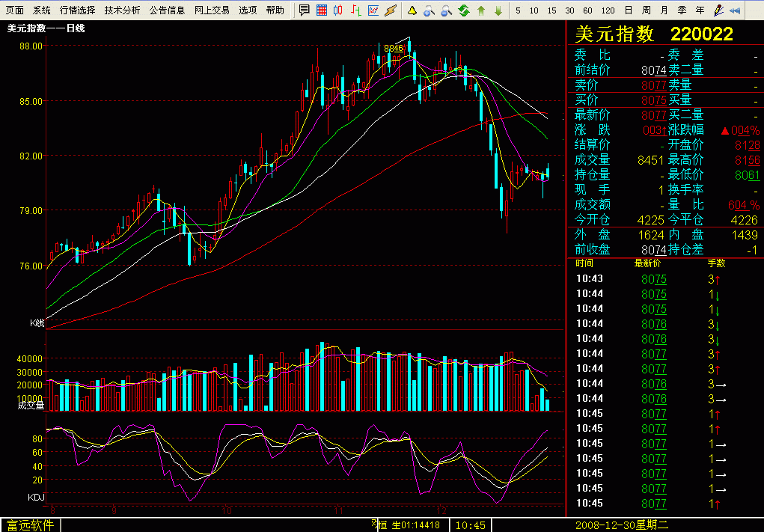Click the 量比 value 604%
Screen dimensions: 764x532
coord(744,205)
